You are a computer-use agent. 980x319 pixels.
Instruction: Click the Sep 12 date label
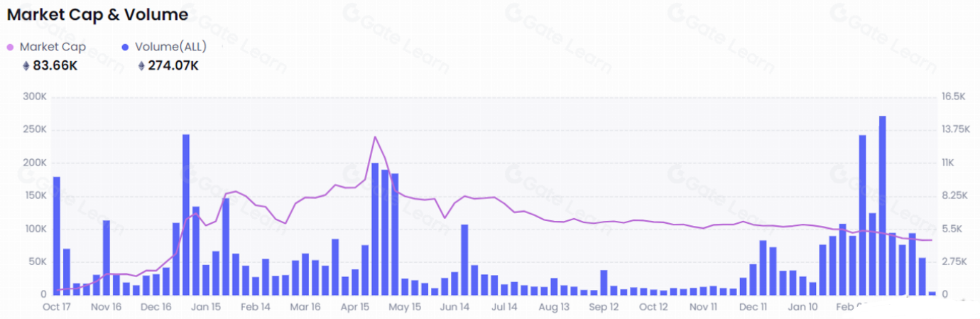[x=604, y=308]
